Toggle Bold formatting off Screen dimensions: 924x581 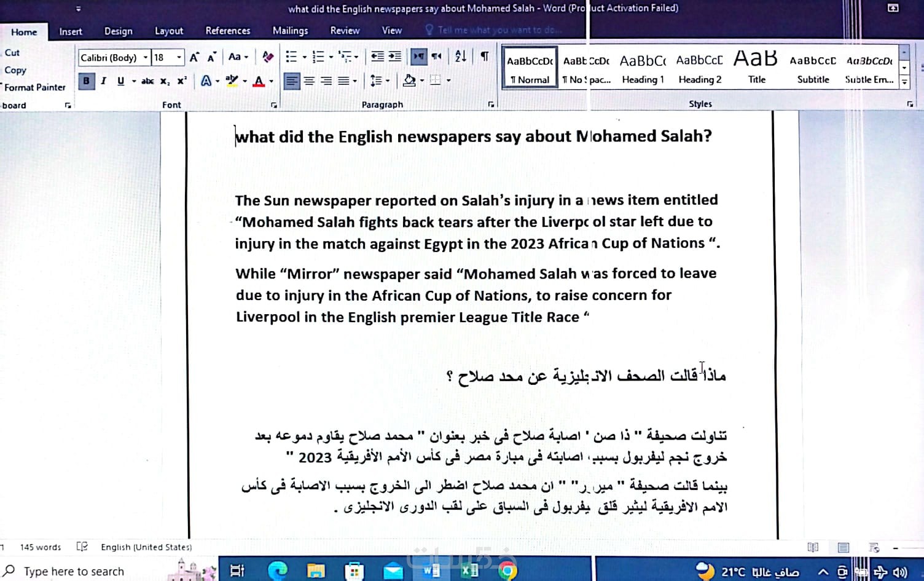86,81
